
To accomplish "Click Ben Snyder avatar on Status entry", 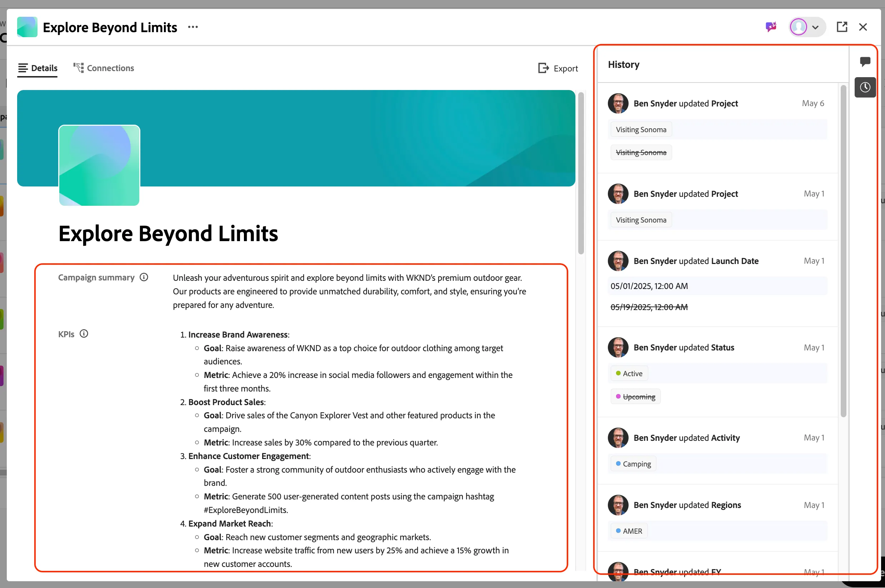I will [618, 348].
